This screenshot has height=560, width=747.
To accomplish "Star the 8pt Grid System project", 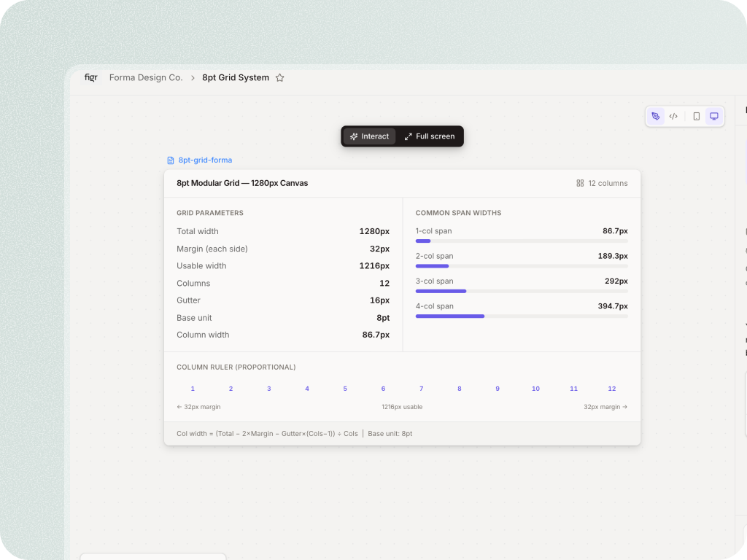I will click(x=279, y=77).
